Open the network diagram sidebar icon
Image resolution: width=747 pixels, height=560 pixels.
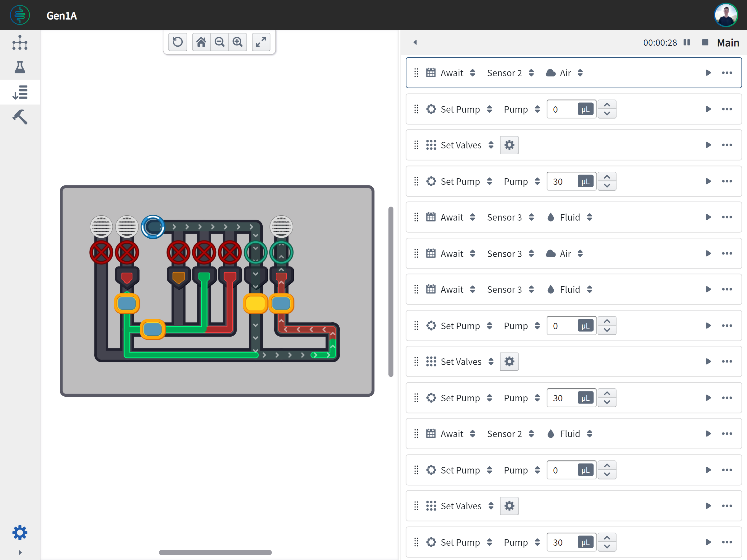tap(20, 43)
